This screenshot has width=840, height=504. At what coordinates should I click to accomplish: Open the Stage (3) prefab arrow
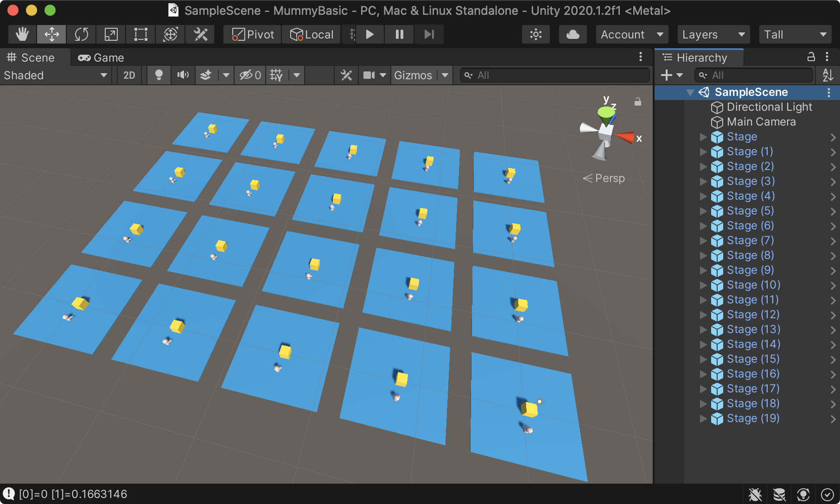click(833, 182)
